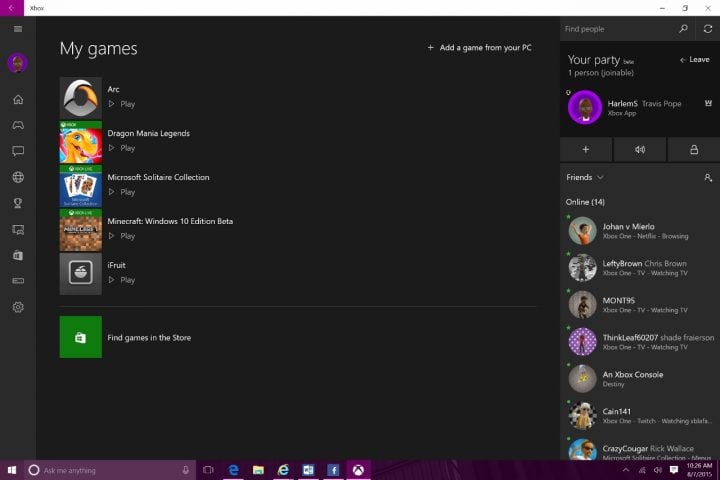Add a game from your PC

(x=479, y=48)
